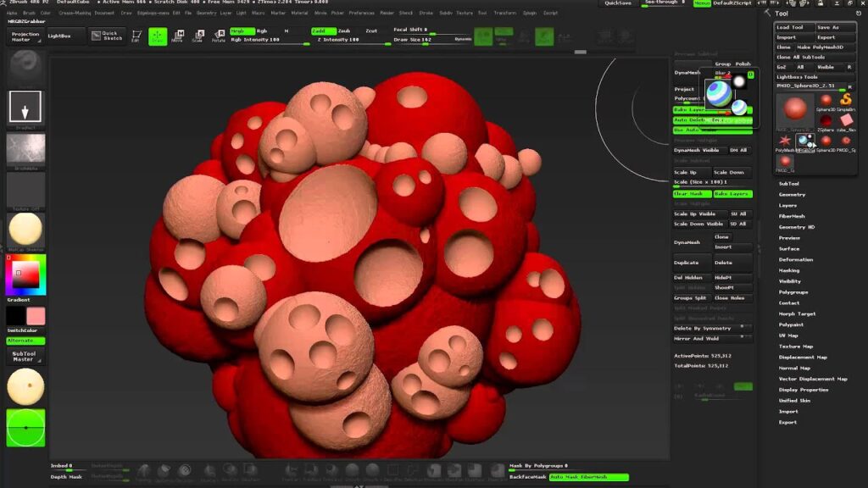Switch to the Scale transform icon
This screenshot has height=488, width=868.
click(x=198, y=36)
